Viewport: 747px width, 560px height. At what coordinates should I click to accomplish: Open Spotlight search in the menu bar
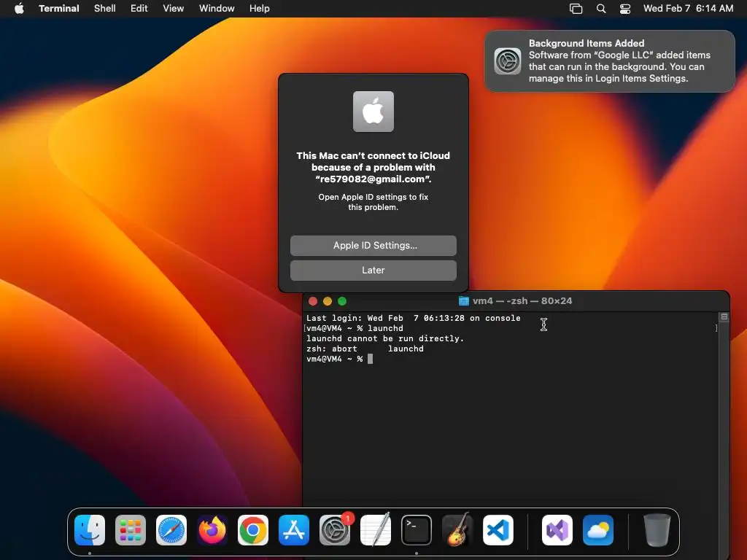coord(601,9)
